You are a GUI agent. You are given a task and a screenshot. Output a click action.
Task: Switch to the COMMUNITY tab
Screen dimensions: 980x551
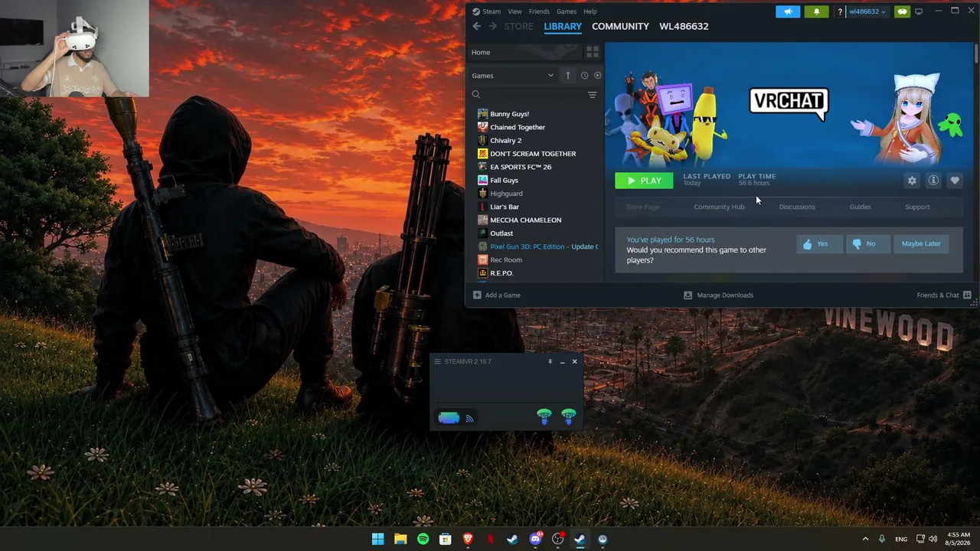620,26
